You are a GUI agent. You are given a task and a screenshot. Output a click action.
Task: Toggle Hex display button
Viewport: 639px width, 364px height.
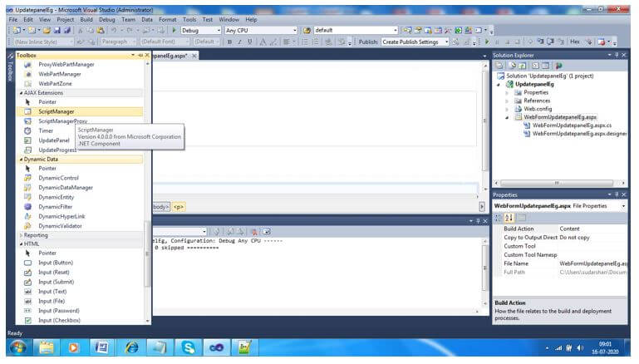point(575,42)
